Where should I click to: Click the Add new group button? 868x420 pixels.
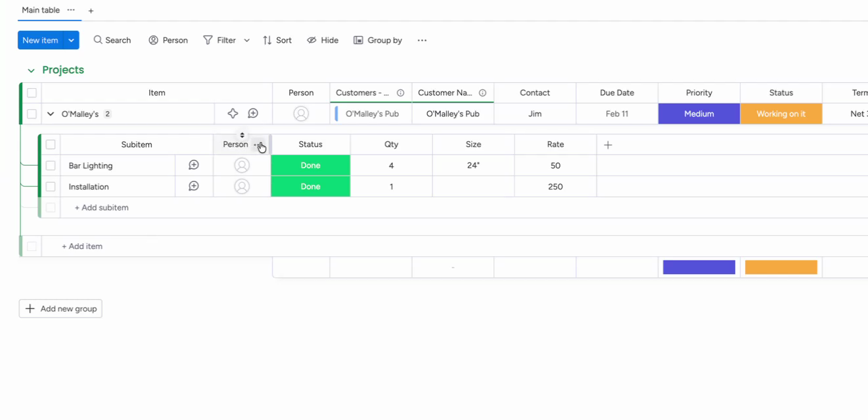point(60,308)
